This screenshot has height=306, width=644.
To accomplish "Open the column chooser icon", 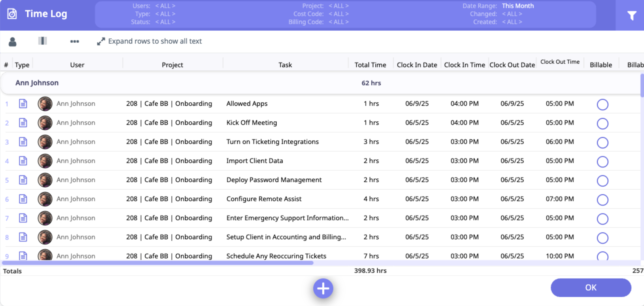I will pos(43,41).
